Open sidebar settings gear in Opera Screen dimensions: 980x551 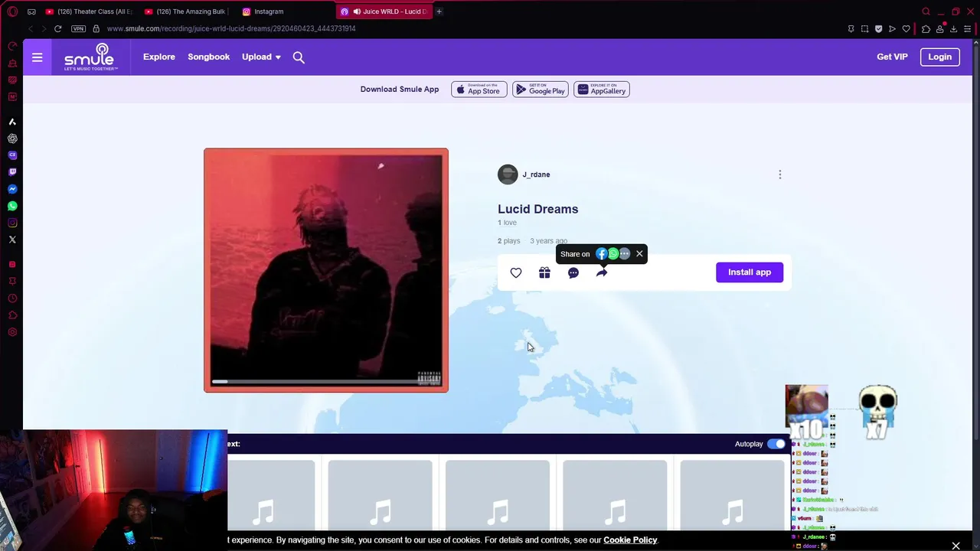[x=12, y=332]
